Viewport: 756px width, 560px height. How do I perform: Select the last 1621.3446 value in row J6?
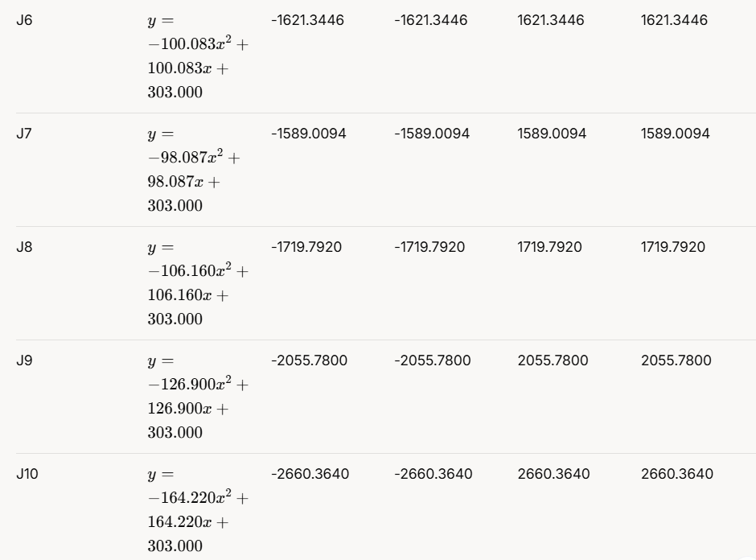[674, 20]
